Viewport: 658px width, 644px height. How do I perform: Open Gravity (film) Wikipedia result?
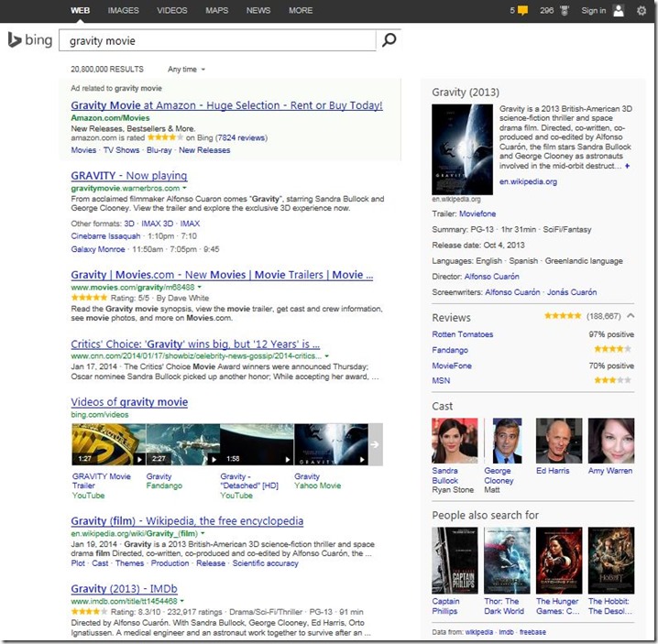point(187,521)
